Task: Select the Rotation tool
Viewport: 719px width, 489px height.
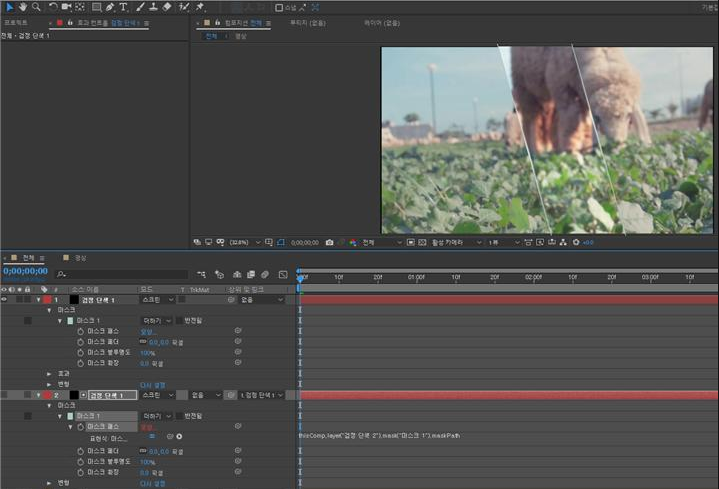Action: (x=53, y=7)
